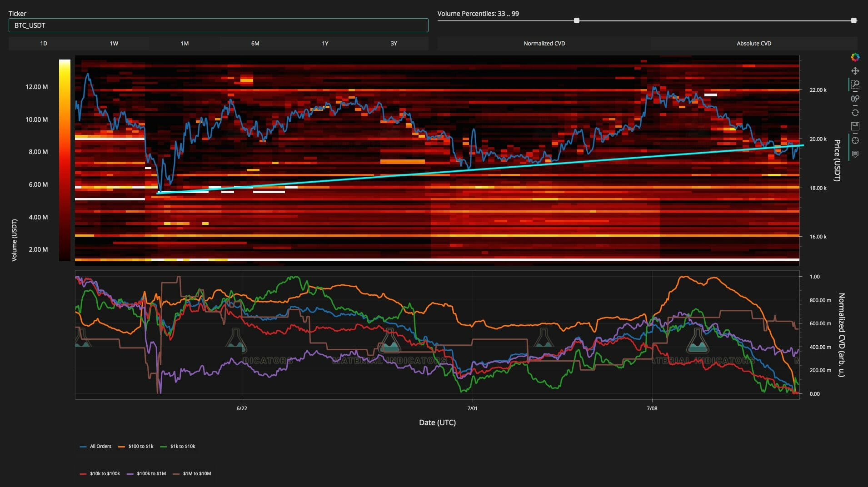Toggle $100 to $1k legend entry
This screenshot has height=487, width=868.
coord(136,447)
